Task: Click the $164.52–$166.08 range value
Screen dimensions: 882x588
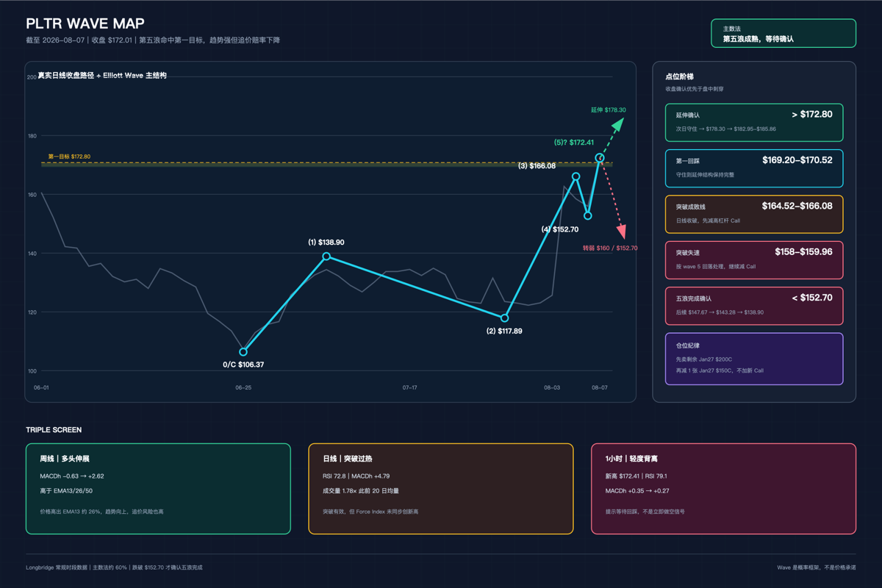Action: click(797, 207)
